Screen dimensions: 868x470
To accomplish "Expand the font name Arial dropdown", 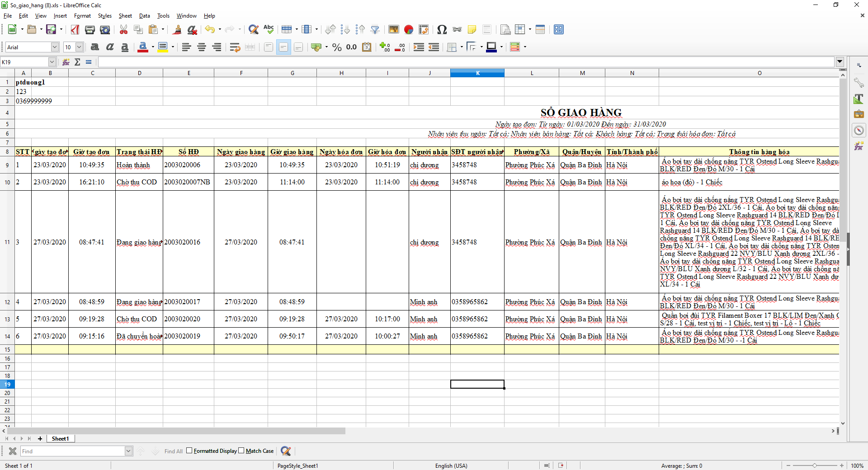I will tap(55, 47).
